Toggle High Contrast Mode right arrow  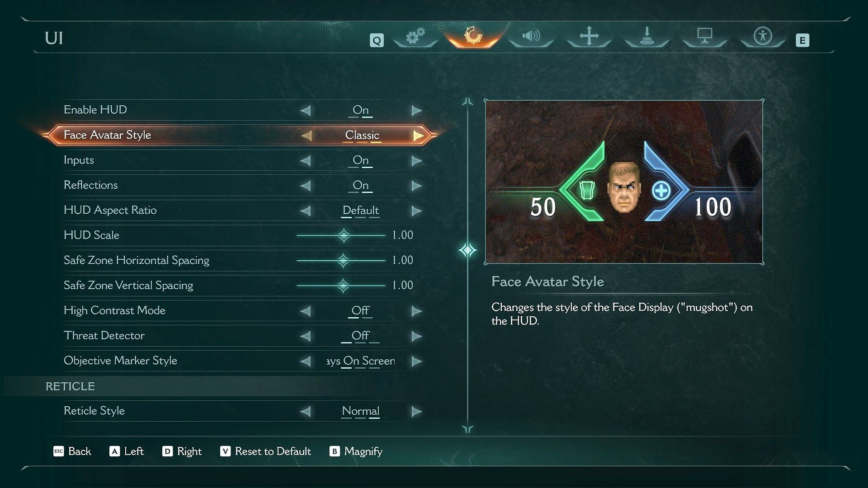tap(416, 311)
